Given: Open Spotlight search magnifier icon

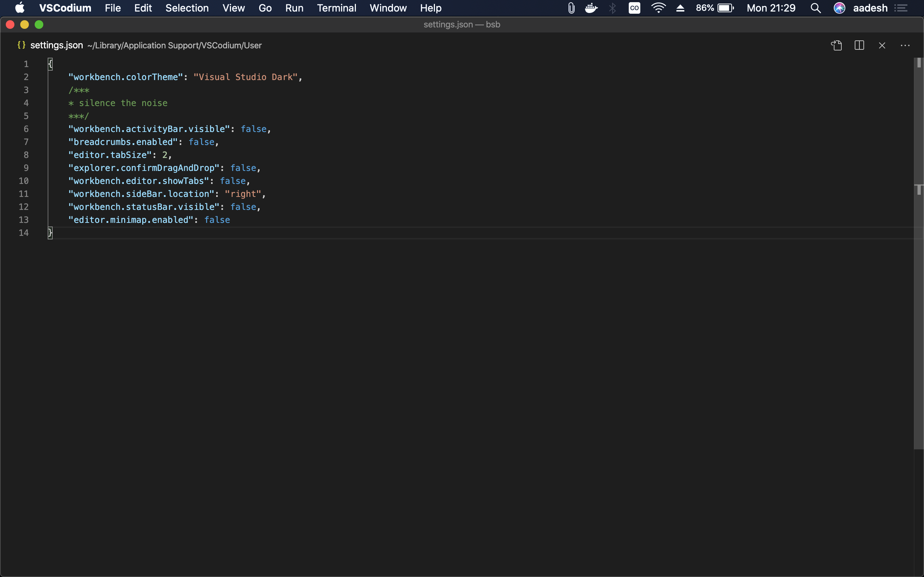Looking at the screenshot, I should [816, 8].
